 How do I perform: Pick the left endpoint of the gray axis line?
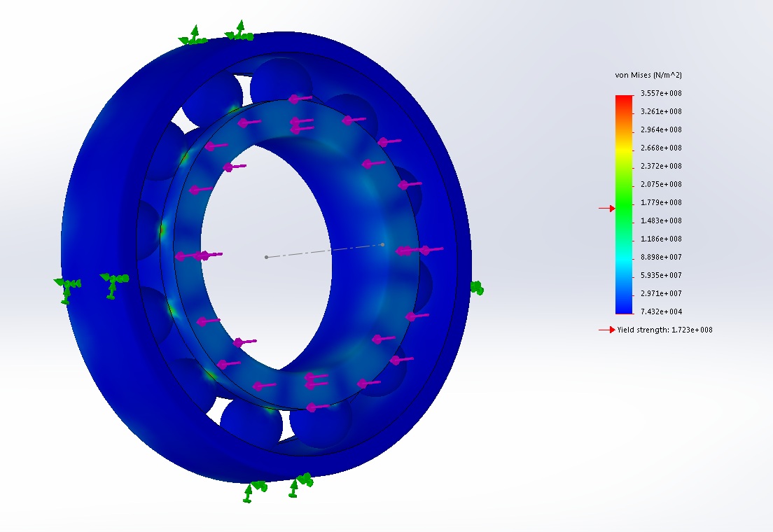click(266, 257)
